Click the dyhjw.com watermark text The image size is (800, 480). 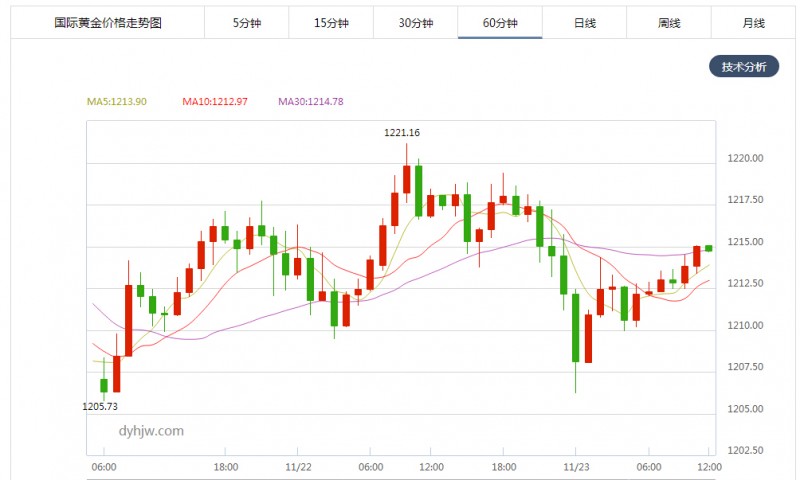click(x=151, y=431)
